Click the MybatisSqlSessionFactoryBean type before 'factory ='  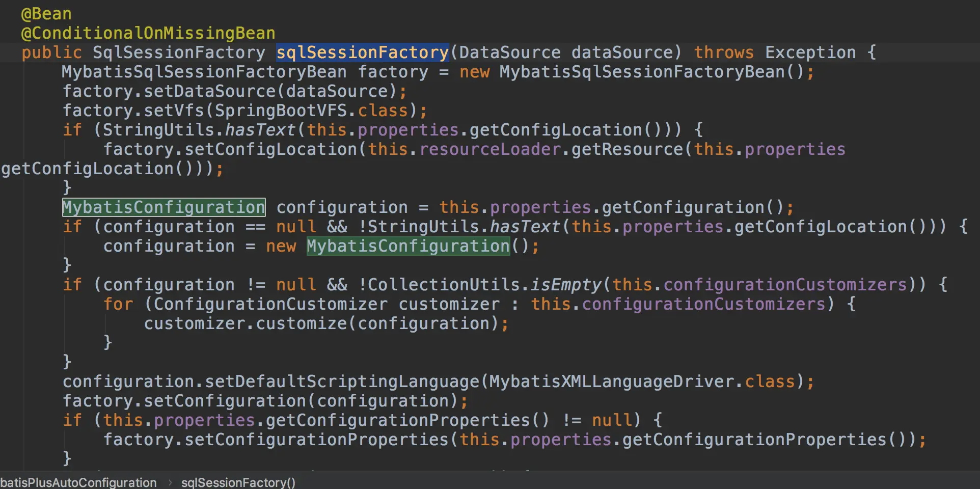coord(204,72)
